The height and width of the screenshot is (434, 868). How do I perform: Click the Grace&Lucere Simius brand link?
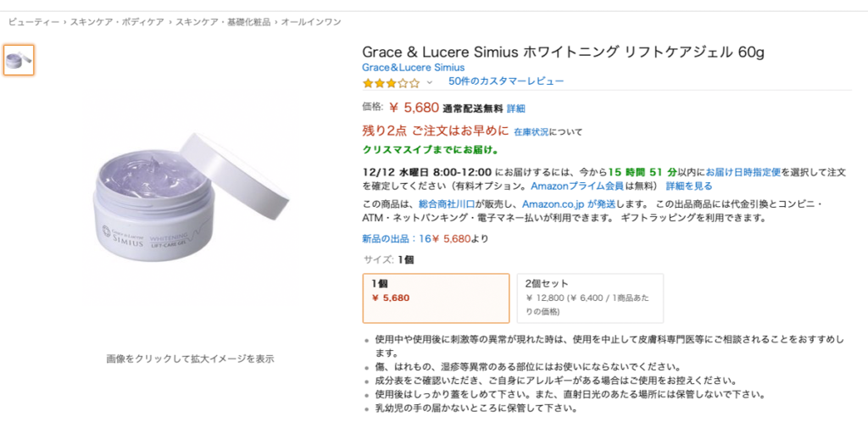coord(413,67)
